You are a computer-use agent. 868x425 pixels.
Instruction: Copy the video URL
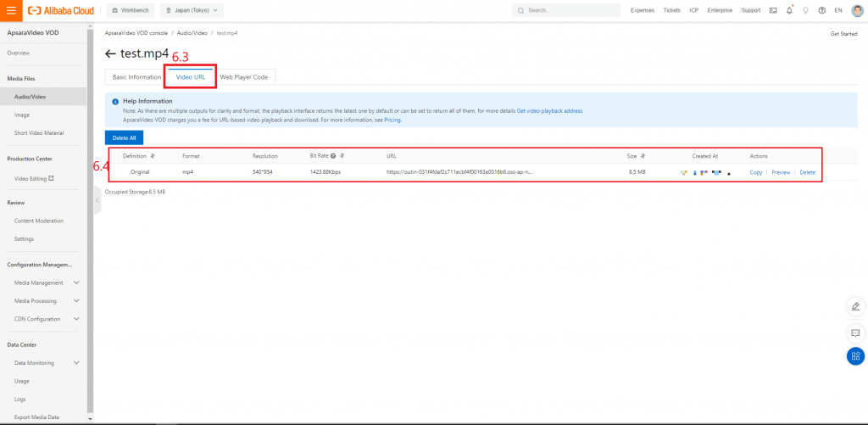(755, 172)
